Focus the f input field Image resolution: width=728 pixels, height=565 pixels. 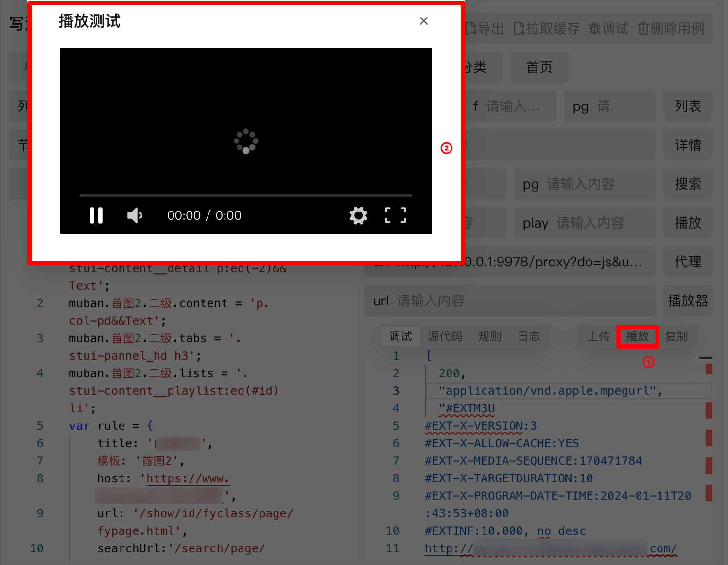(510, 106)
